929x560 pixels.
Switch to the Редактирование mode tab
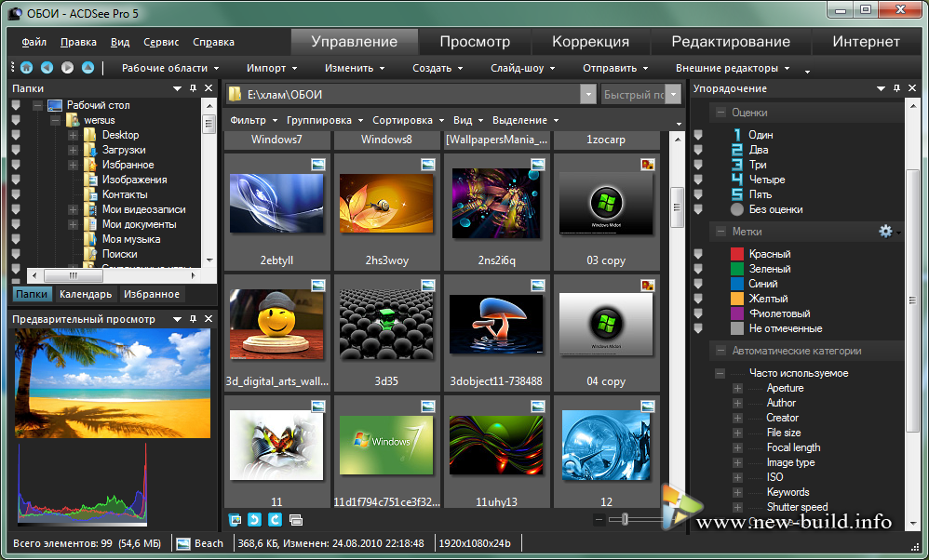731,42
